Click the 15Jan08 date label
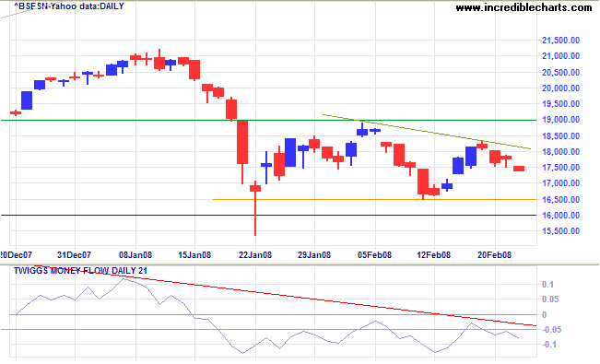The image size is (600, 364). (194, 255)
